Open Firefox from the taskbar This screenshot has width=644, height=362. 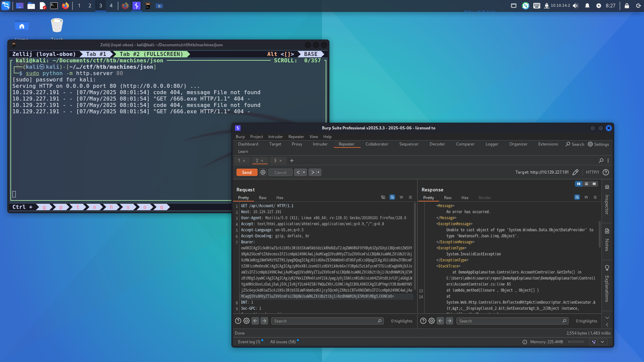click(x=65, y=6)
